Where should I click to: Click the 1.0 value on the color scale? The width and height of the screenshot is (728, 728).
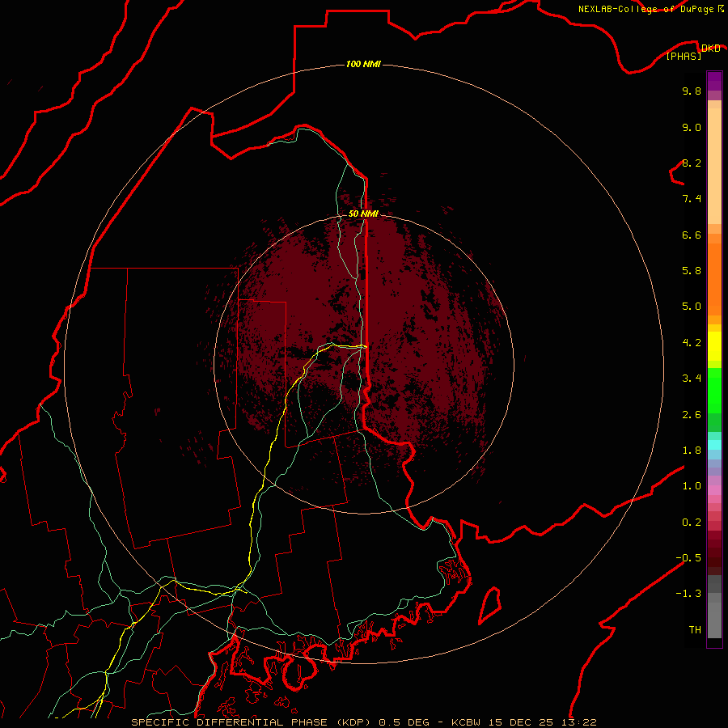pyautogui.click(x=692, y=486)
